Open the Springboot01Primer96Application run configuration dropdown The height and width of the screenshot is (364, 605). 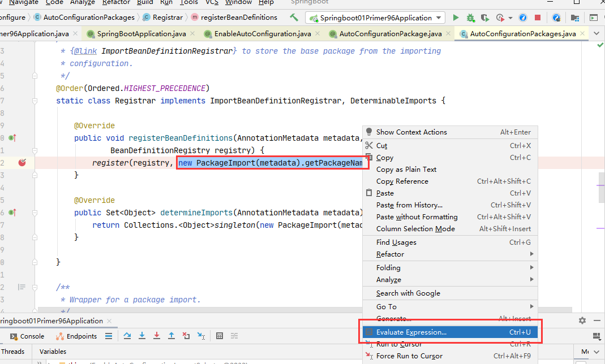pos(375,18)
